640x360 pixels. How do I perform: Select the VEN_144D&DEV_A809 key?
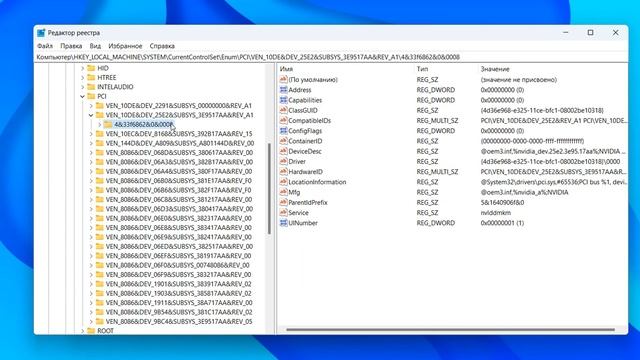click(180, 143)
